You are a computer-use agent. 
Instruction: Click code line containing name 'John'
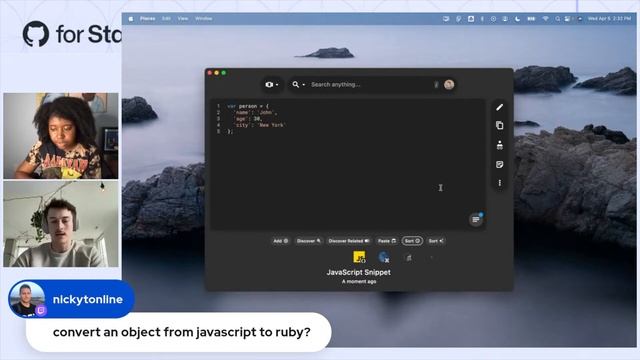[x=255, y=113]
